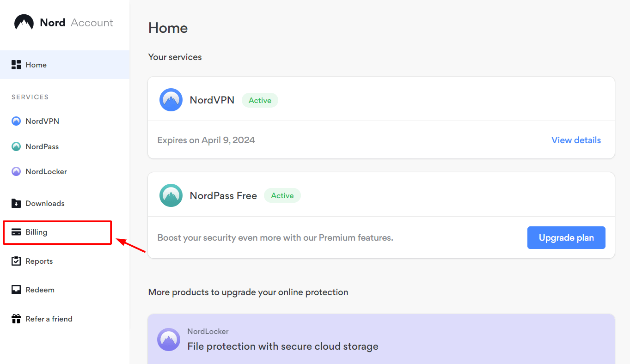
Task: Click the NordVPN service card logo
Action: [x=171, y=100]
